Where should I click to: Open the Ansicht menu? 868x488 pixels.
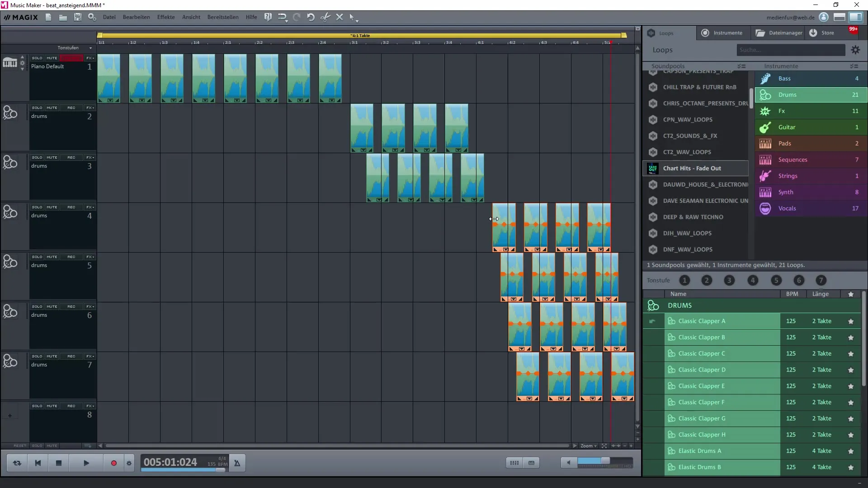(191, 17)
